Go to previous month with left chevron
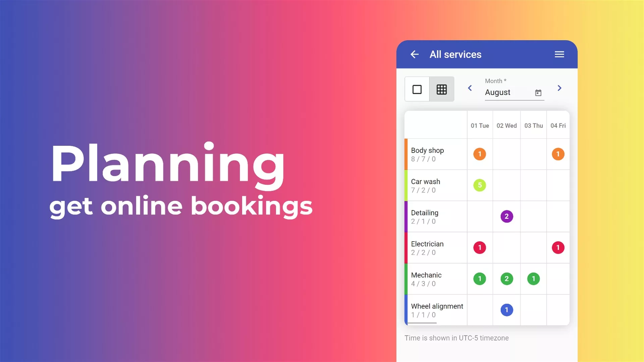 470,88
